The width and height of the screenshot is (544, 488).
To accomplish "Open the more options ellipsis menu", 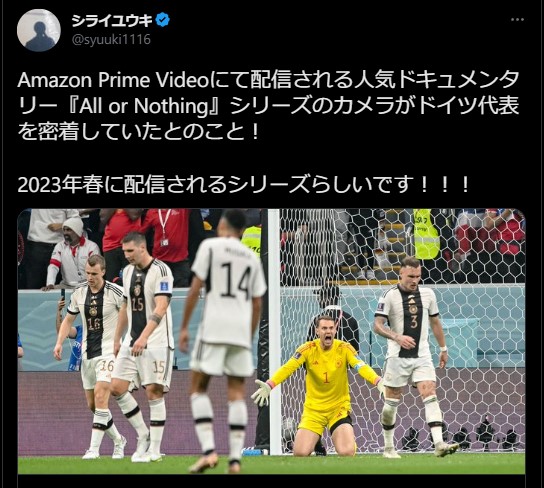I will pos(517,20).
